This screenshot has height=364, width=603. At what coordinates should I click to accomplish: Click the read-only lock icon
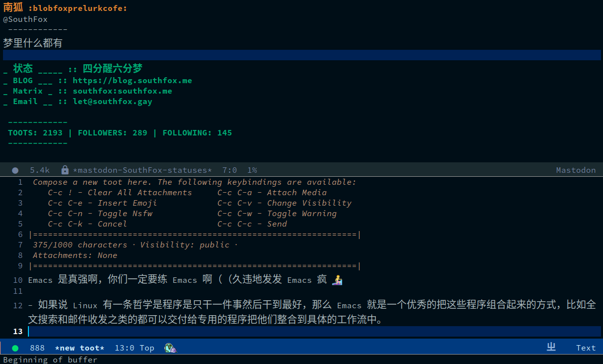point(65,170)
